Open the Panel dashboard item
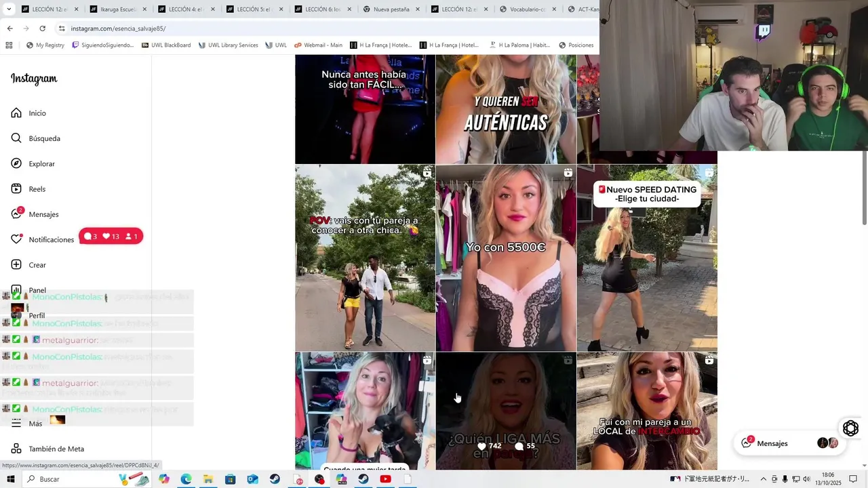 point(28,290)
